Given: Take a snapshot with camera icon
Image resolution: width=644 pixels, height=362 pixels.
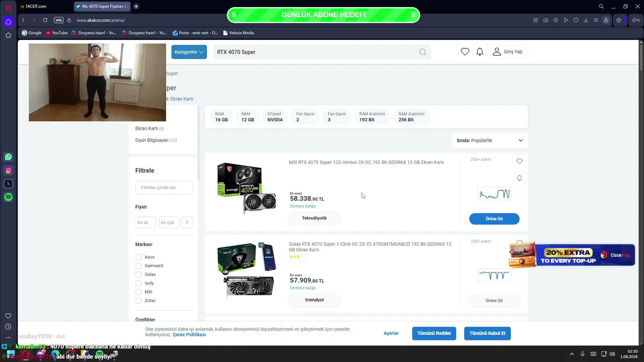Looking at the screenshot, I should pos(546,20).
